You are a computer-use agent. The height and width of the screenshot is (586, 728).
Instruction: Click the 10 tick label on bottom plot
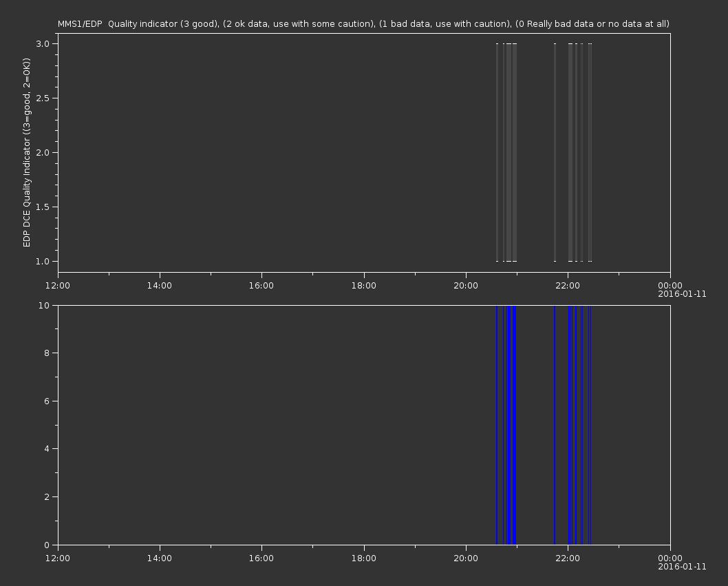pos(44,305)
